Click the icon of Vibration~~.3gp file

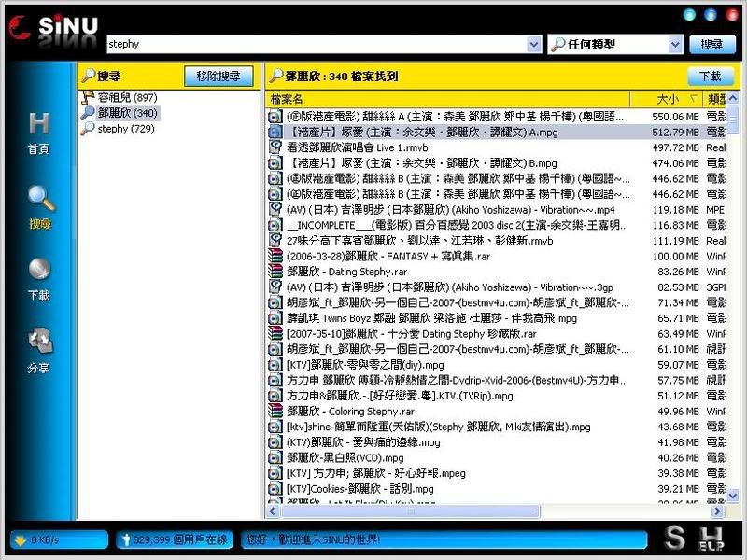click(x=275, y=287)
